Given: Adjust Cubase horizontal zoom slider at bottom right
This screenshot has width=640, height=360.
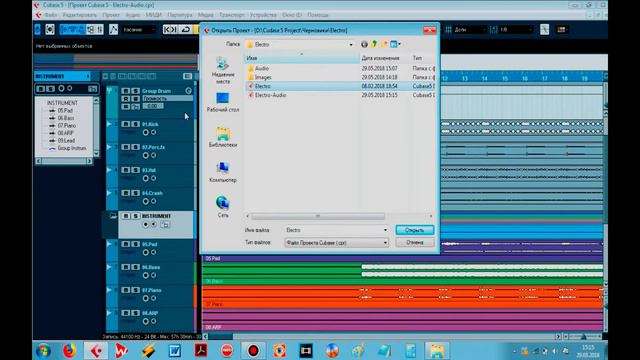Looking at the screenshot, I should point(584,337).
